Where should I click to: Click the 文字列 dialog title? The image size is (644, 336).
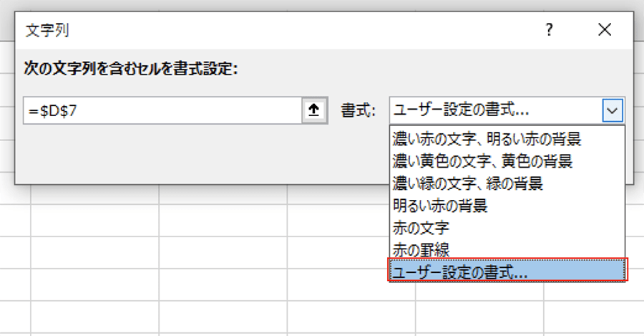[47, 30]
